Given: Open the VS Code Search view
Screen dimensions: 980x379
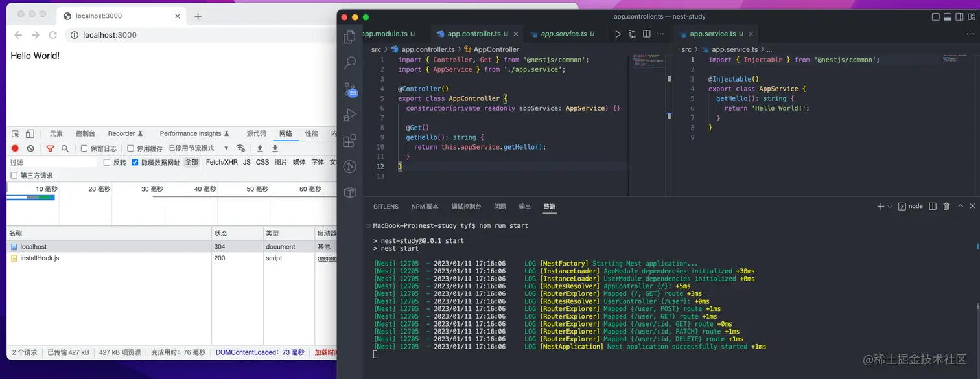Looking at the screenshot, I should pos(350,63).
